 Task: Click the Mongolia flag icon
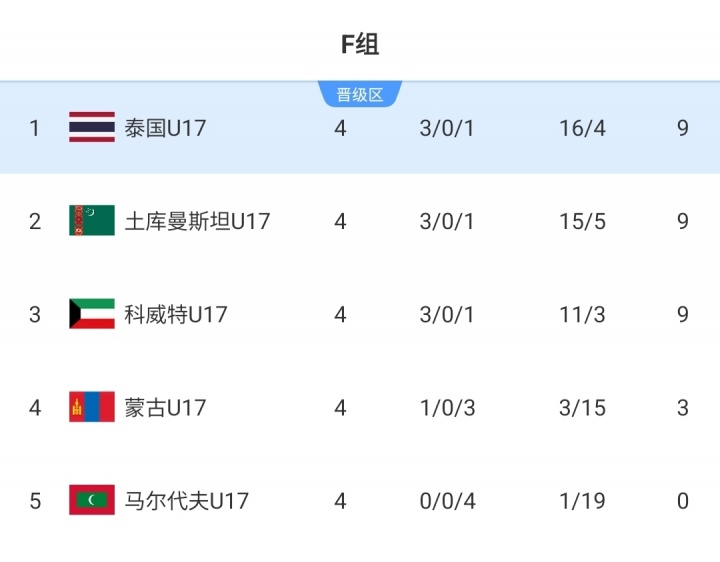(x=91, y=407)
